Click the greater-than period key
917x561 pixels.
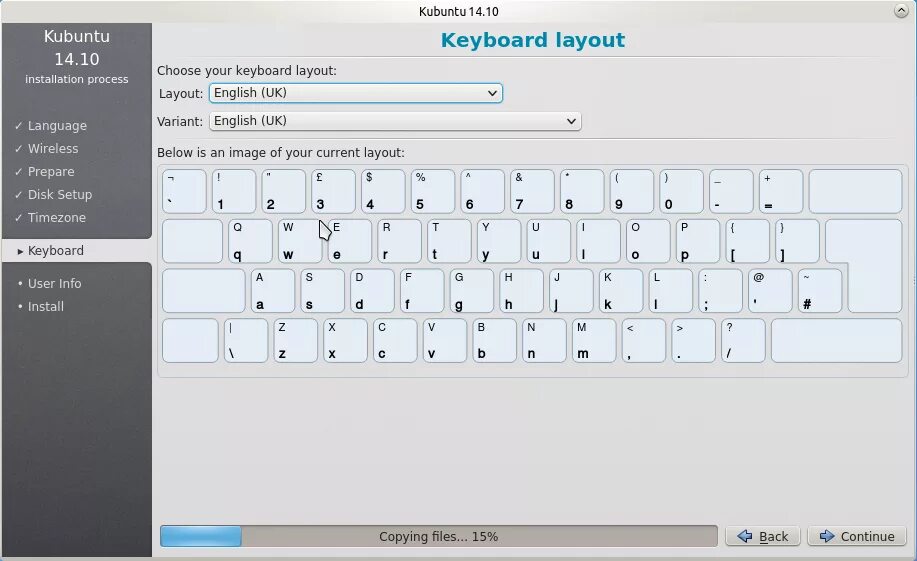(694, 340)
